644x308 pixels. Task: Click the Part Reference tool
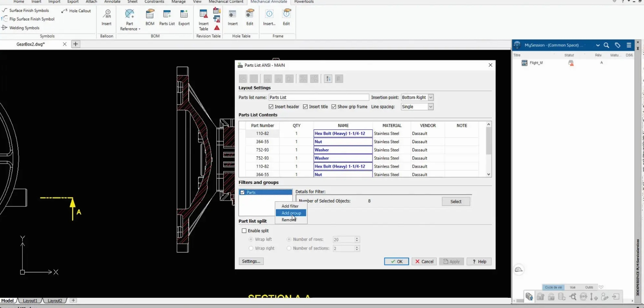130,20
